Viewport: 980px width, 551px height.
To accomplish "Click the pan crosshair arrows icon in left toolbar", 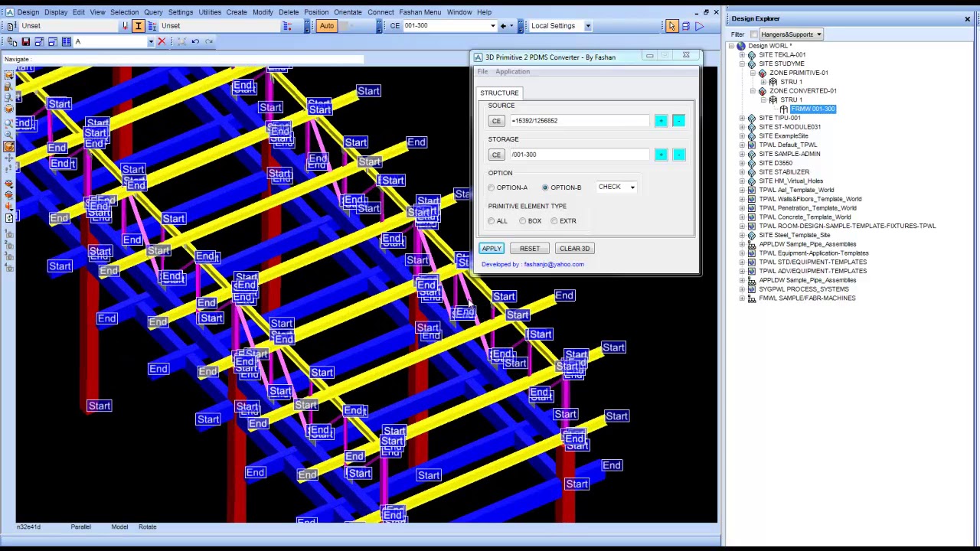I will (x=9, y=158).
